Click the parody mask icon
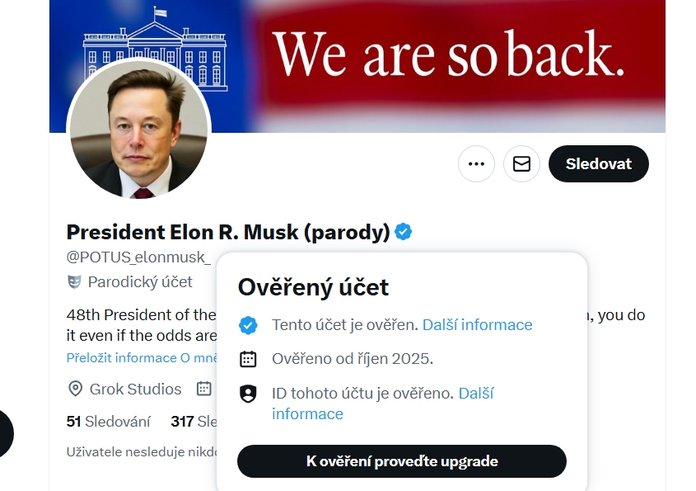 point(74,282)
